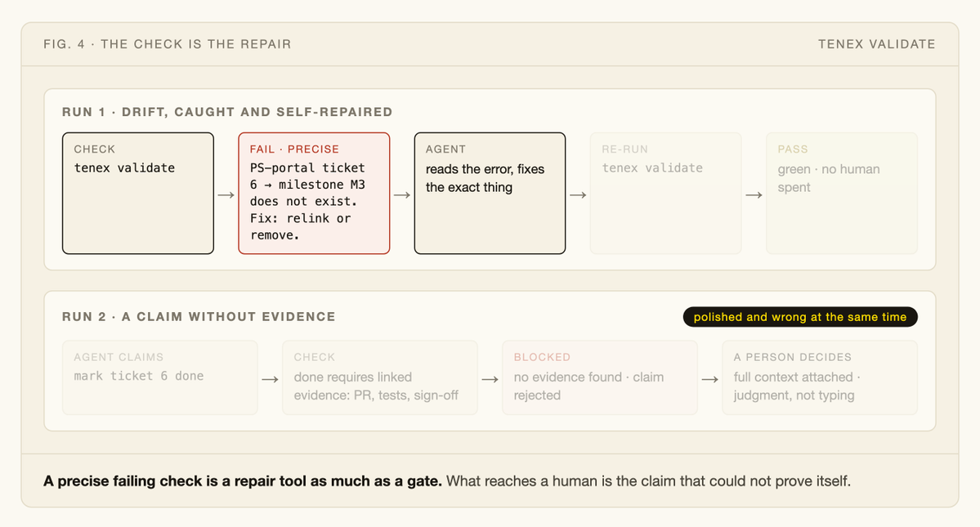This screenshot has height=527, width=980.
Task: Click the bold caption "A precise failing check is a repair tool"
Action: tap(243, 480)
